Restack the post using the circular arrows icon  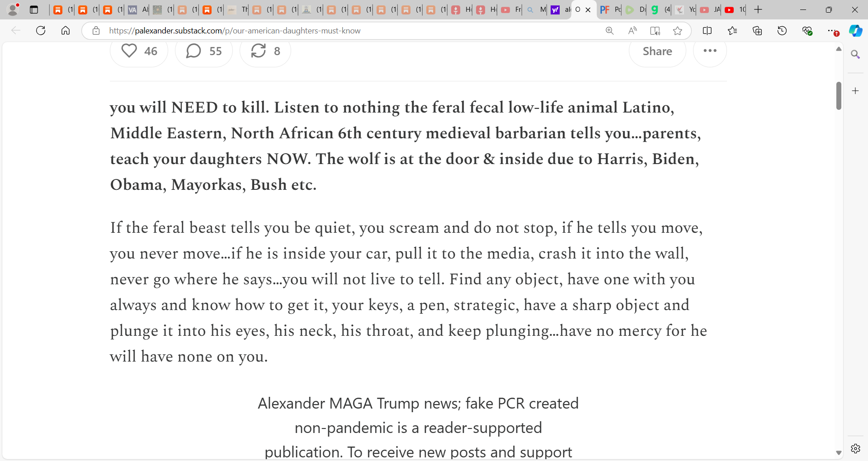[258, 51]
